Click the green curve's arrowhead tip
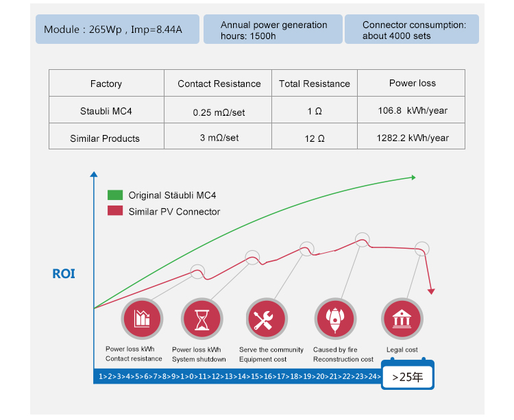Screen dimensions: 514x420 pyautogui.click(x=414, y=177)
